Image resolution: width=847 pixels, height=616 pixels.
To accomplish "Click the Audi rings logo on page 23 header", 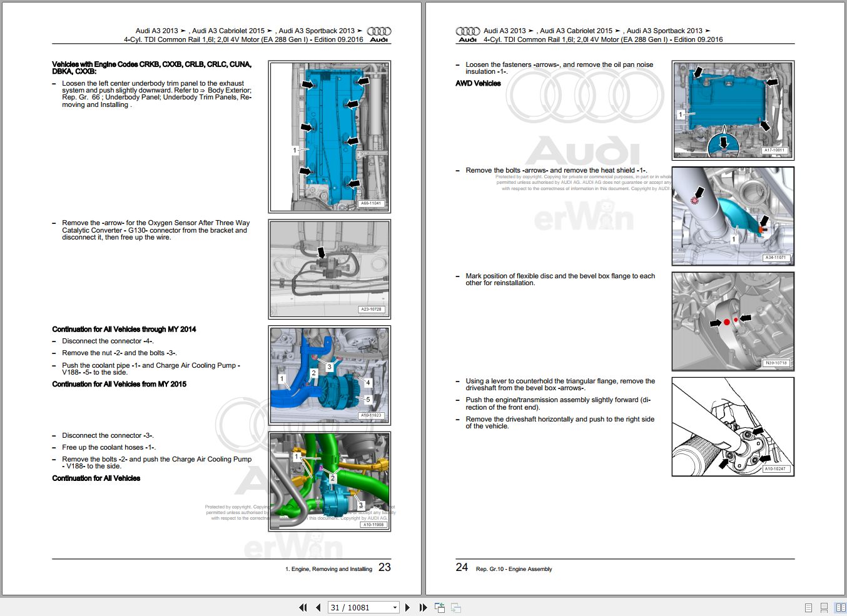I will click(379, 31).
